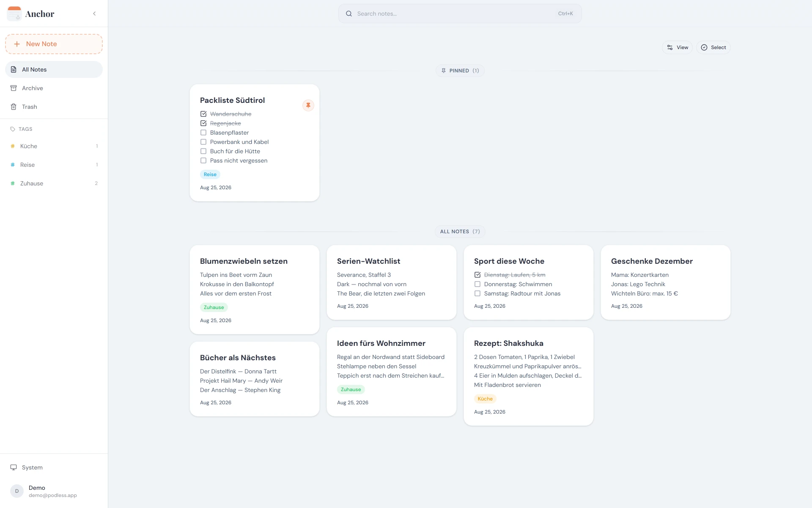Filter notes by the Reise tag
Viewport: 812px width, 508px height.
coord(54,165)
